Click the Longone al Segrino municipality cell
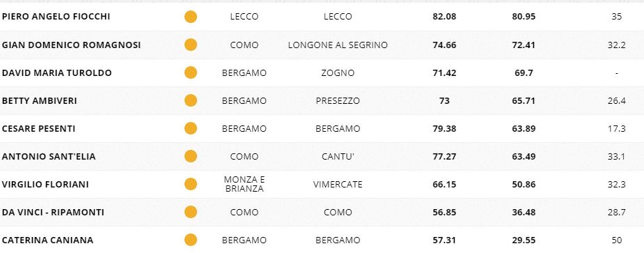 pyautogui.click(x=338, y=45)
